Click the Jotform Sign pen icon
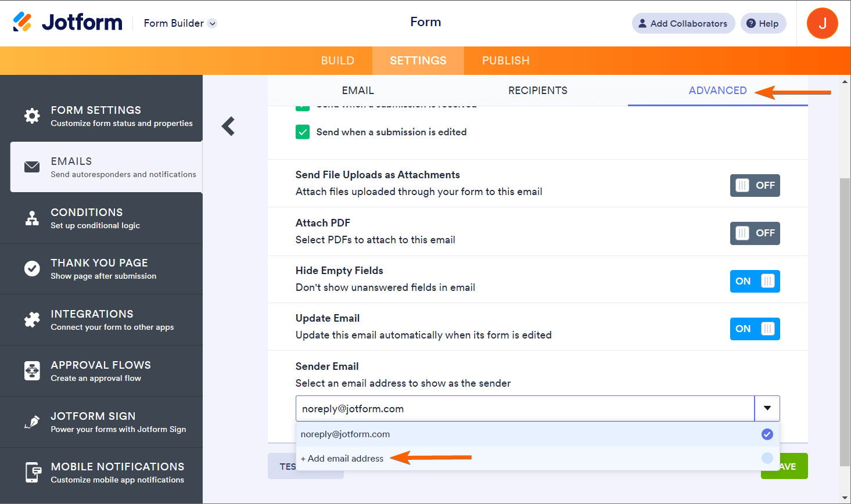Viewport: 851px width, 504px height. 32,422
